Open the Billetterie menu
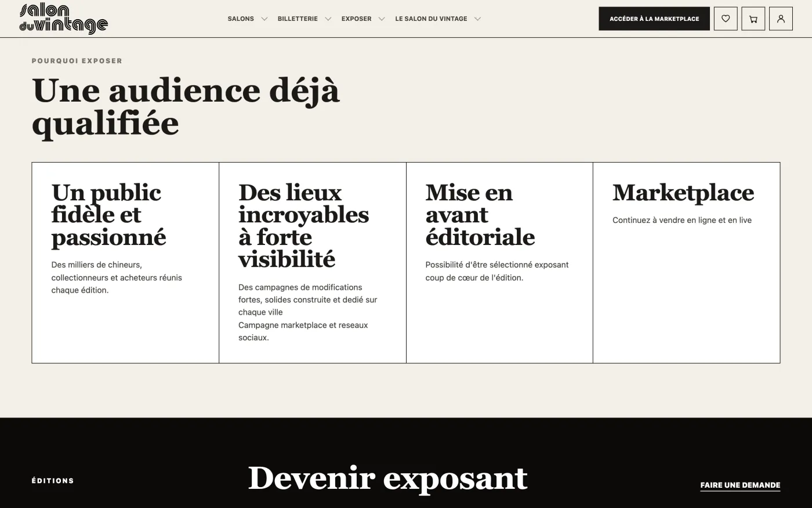Viewport: 812px width, 508px height. [x=298, y=19]
